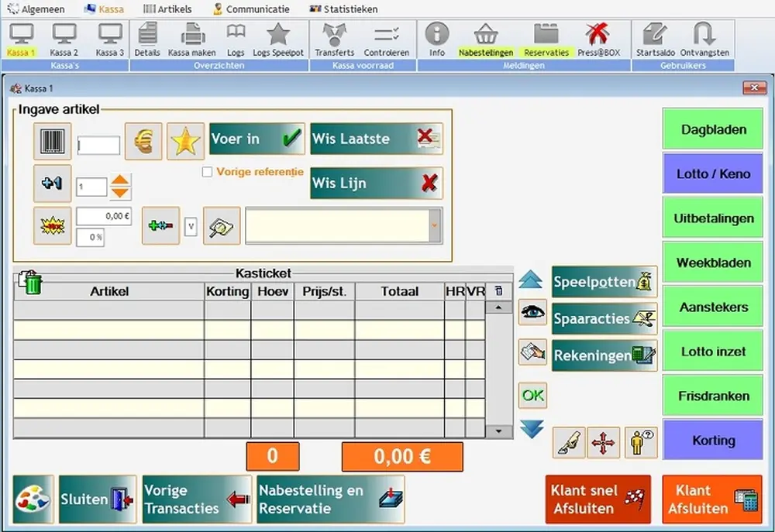
Task: Click the kasticket scrollbar down arrow
Action: (x=499, y=432)
